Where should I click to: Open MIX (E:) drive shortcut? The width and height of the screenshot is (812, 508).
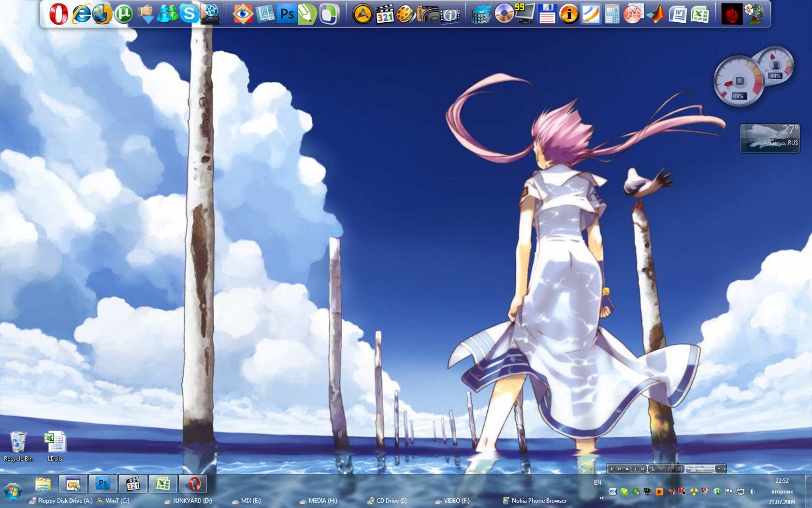[x=246, y=501]
